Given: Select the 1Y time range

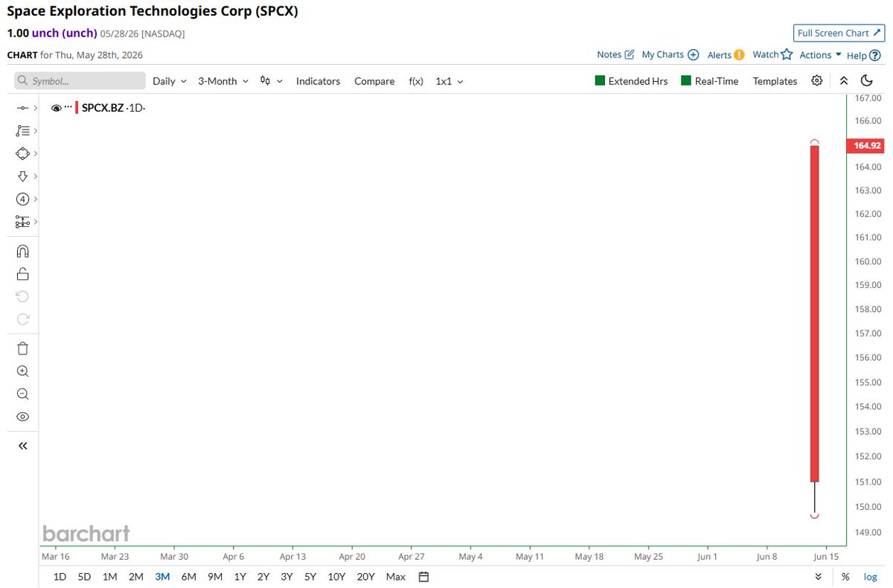Looking at the screenshot, I should pos(240,577).
